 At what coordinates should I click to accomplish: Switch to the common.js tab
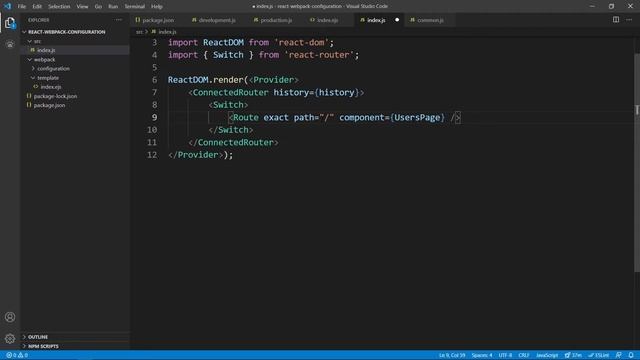click(430, 20)
